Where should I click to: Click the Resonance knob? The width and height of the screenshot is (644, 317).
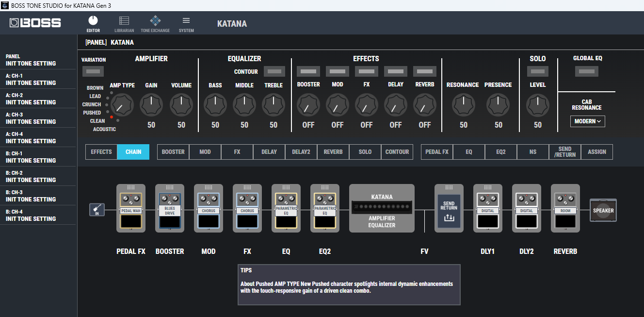point(464,105)
